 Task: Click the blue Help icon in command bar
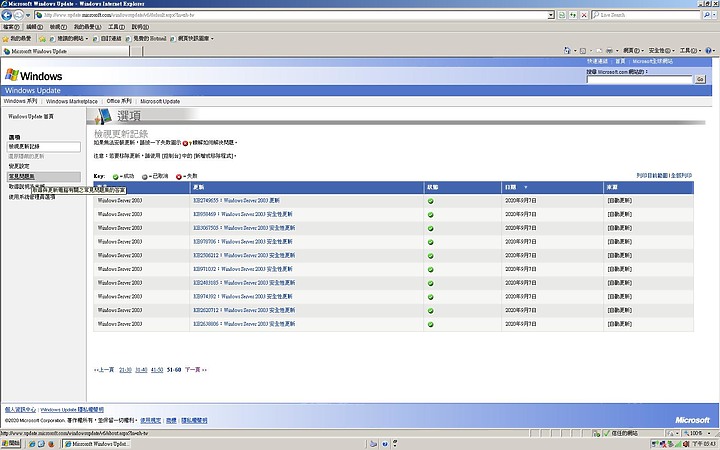[709, 51]
